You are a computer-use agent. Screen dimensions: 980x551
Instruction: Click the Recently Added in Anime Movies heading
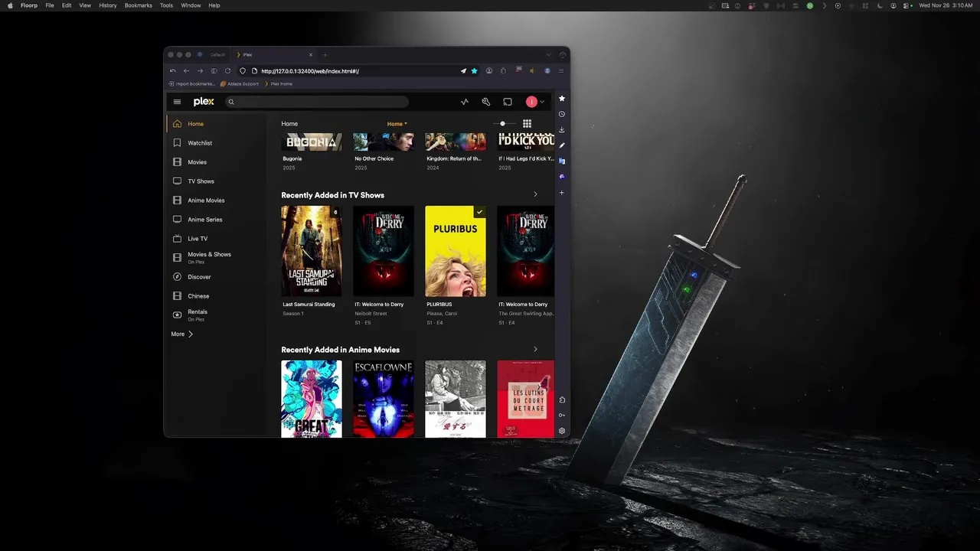[x=340, y=350]
